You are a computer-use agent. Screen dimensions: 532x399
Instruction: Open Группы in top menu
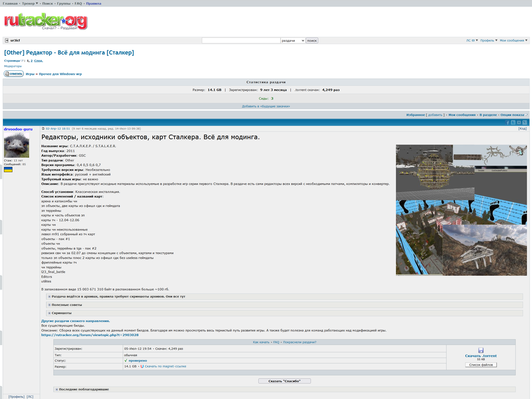coord(64,3)
